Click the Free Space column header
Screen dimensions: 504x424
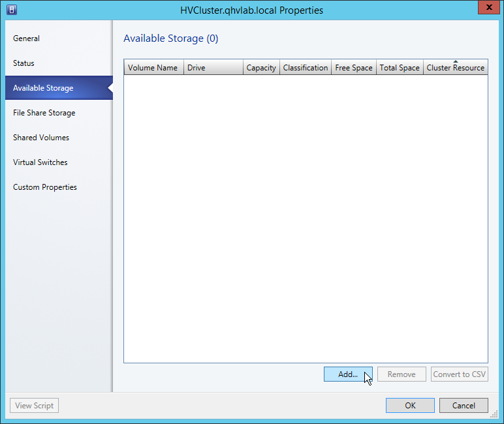coord(353,68)
